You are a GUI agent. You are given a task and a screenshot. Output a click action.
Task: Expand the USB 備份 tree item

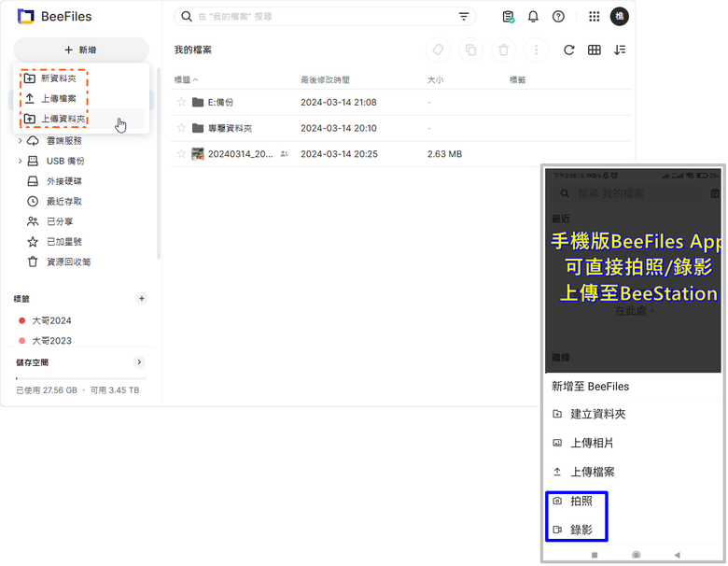pos(20,161)
